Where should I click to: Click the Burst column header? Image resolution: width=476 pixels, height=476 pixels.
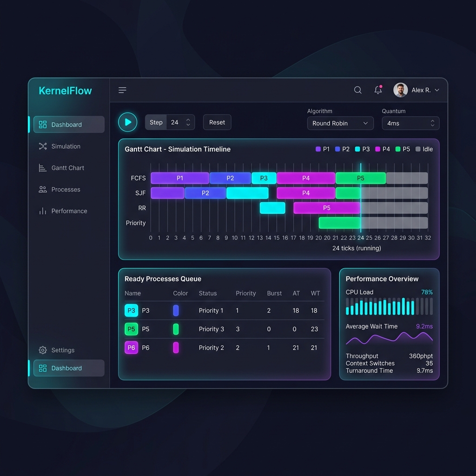coord(274,293)
